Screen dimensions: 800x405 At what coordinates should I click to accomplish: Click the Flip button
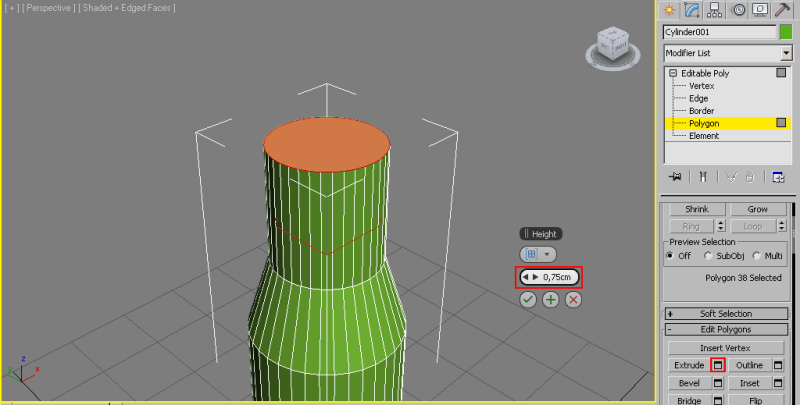tap(756, 400)
